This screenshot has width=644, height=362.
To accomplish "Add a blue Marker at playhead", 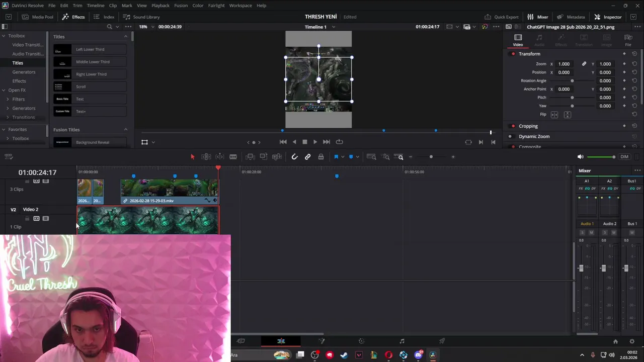I will tap(351, 157).
